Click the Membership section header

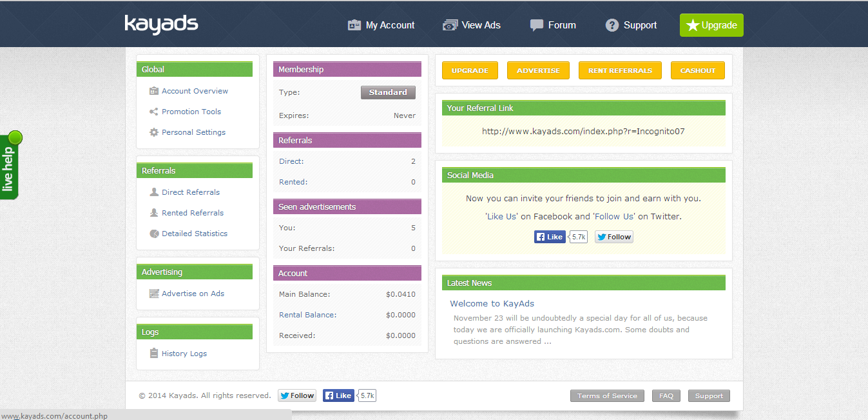click(347, 69)
